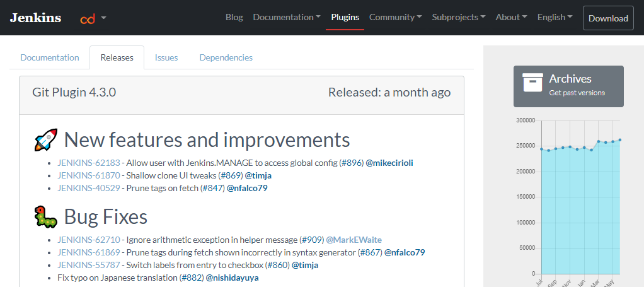Switch to the Documentation tab
Viewport: 644px width, 287px height.
coord(50,57)
